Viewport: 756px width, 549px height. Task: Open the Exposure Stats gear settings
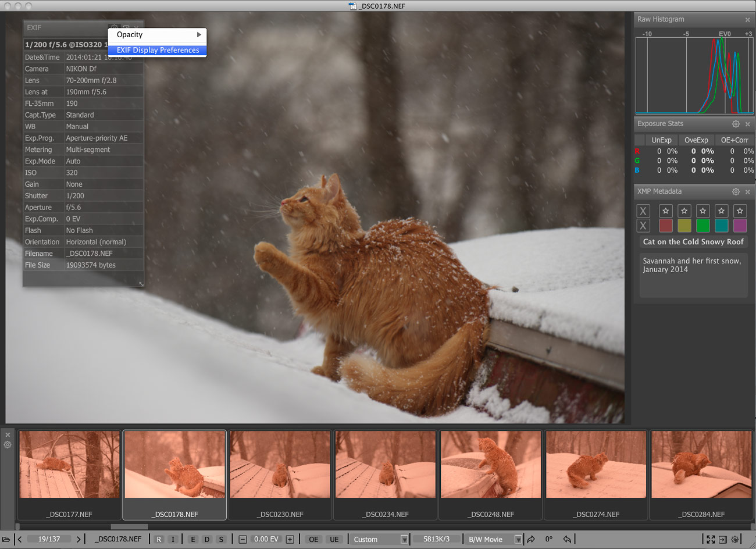click(x=736, y=124)
